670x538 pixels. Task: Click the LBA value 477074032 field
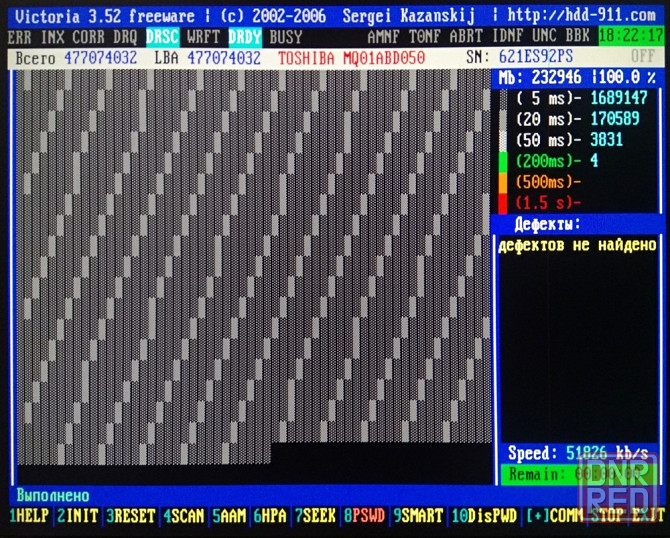223,57
